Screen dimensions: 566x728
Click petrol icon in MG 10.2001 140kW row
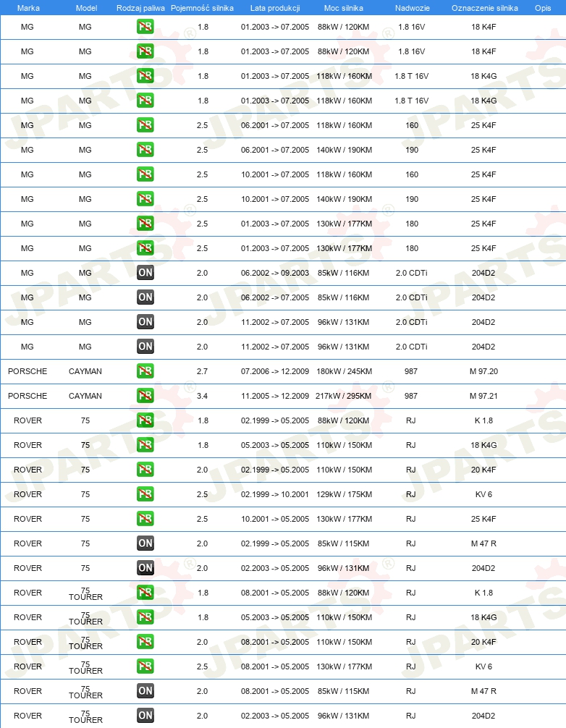[145, 199]
